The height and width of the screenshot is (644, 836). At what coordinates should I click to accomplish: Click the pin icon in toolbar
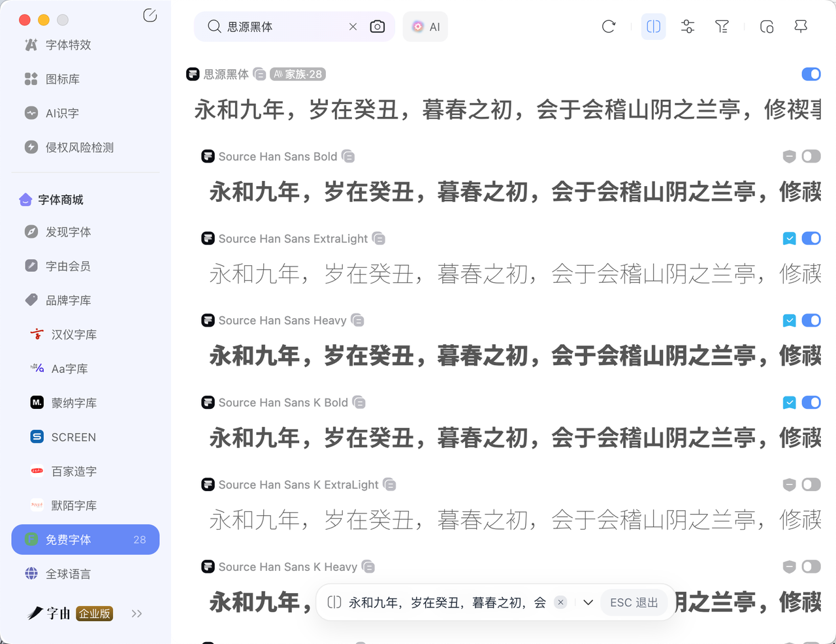[x=801, y=27]
